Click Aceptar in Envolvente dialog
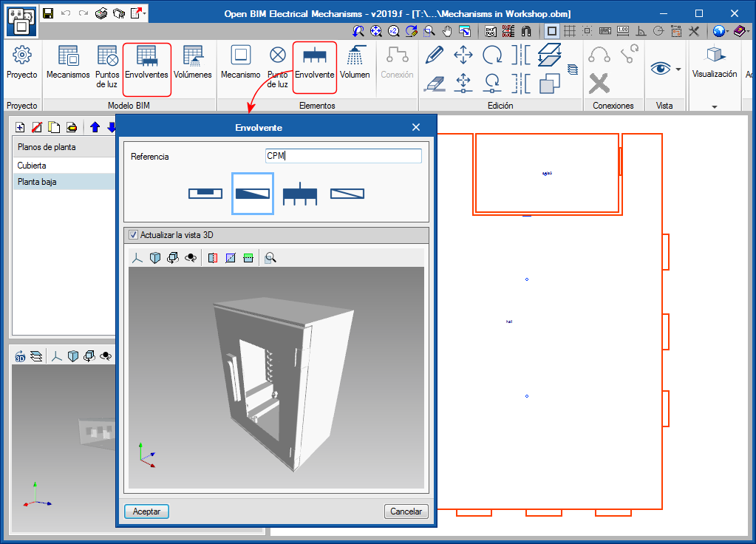The width and height of the screenshot is (756, 544). (x=146, y=511)
